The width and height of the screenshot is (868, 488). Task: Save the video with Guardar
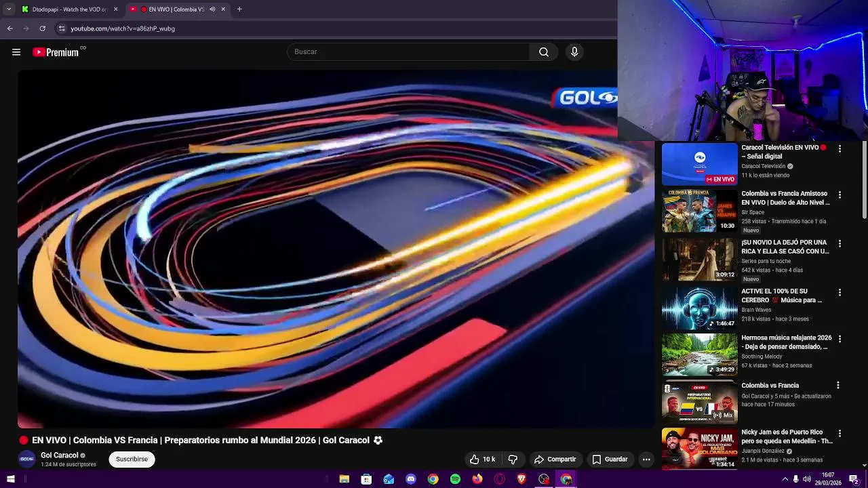pos(610,460)
